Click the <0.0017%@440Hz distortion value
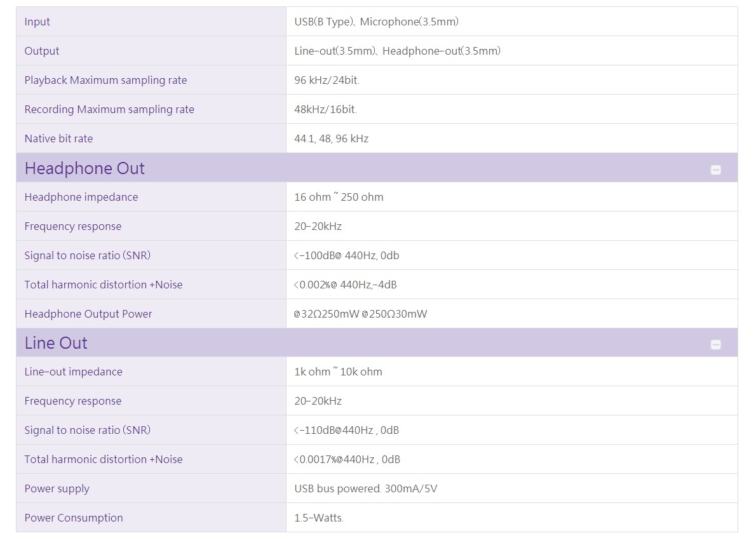This screenshot has width=756, height=552. 347,459
